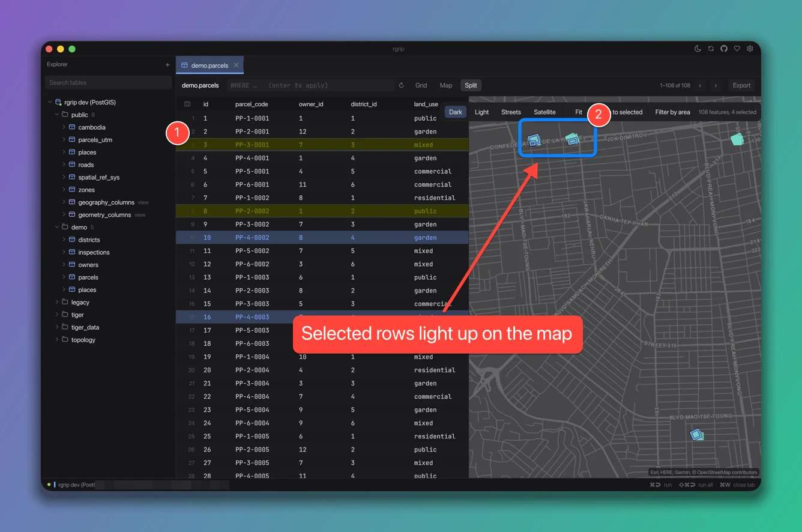802x532 pixels.
Task: Switch view mode to Map
Action: click(x=446, y=85)
